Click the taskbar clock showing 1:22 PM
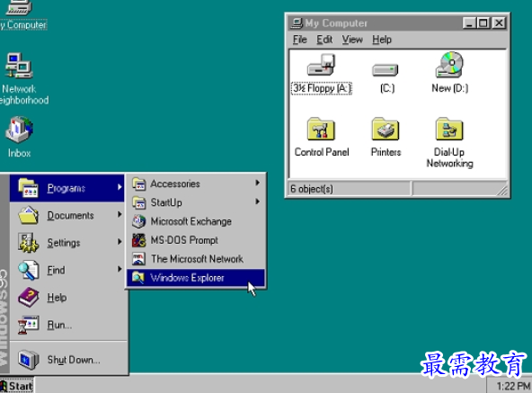Screen dimensions: 532x393 (513, 386)
